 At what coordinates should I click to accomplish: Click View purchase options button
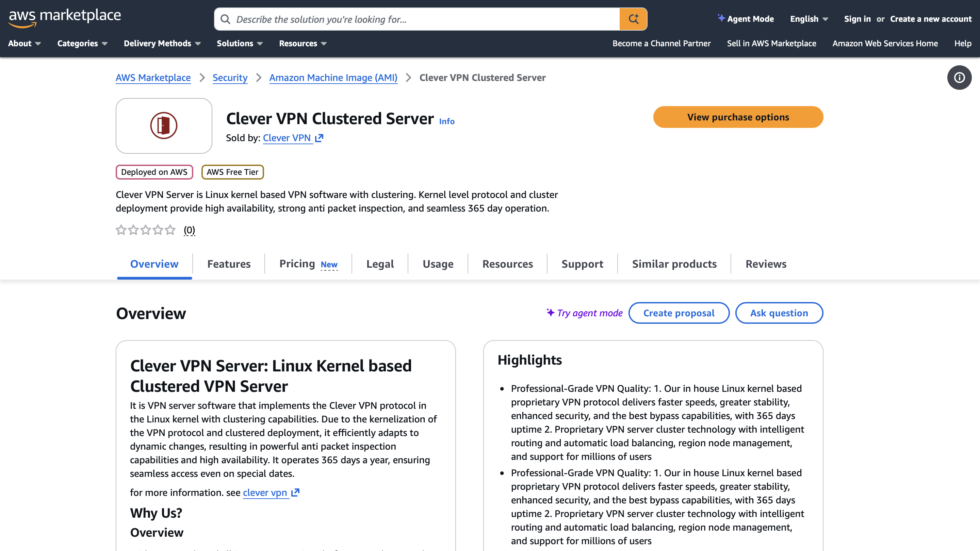click(x=738, y=117)
